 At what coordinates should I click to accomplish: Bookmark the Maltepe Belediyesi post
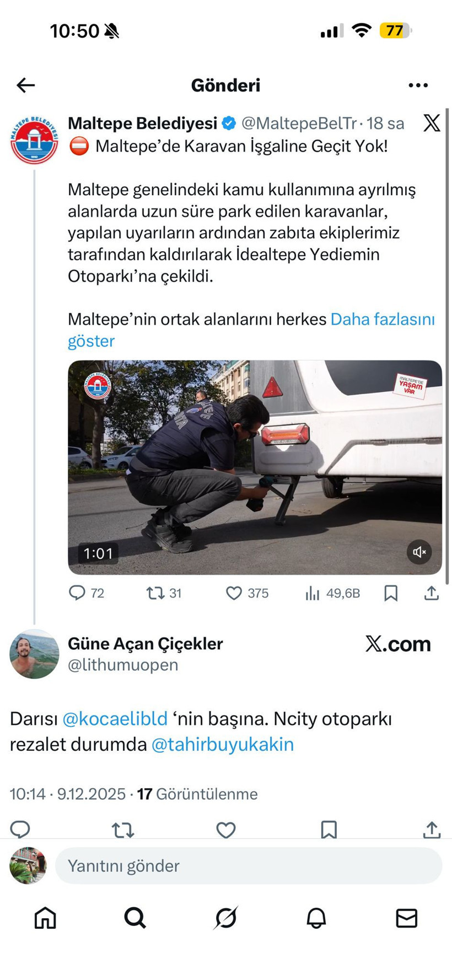coord(391,594)
